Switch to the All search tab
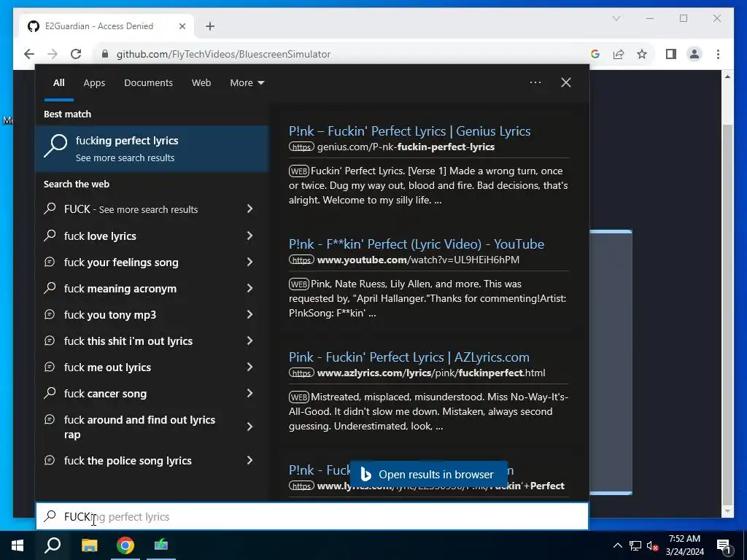This screenshot has width=747, height=560. point(58,83)
